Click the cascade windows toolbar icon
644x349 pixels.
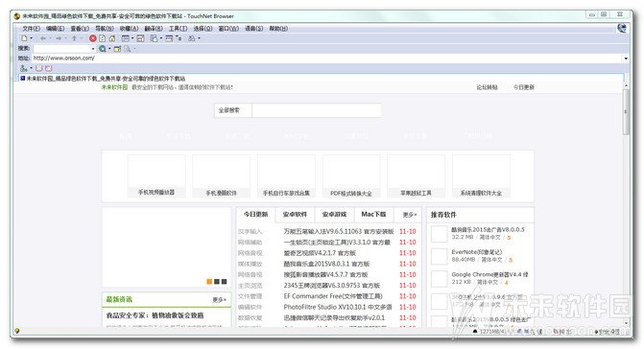pyautogui.click(x=140, y=38)
